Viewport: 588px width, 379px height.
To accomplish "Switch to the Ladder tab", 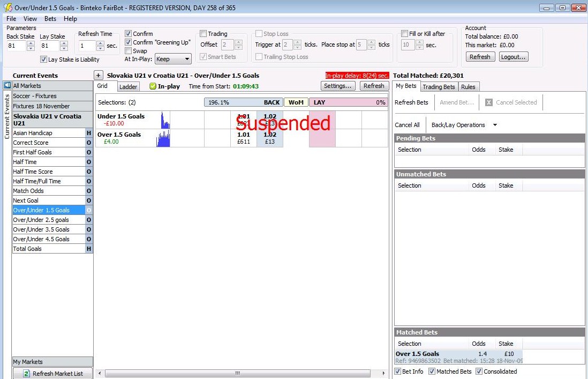I will tap(128, 87).
